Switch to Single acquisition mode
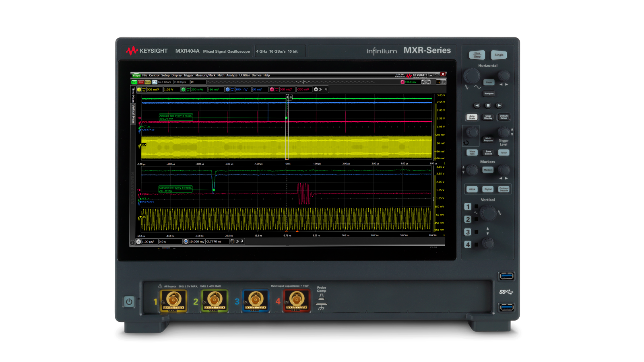644x362 pixels. (x=147, y=82)
